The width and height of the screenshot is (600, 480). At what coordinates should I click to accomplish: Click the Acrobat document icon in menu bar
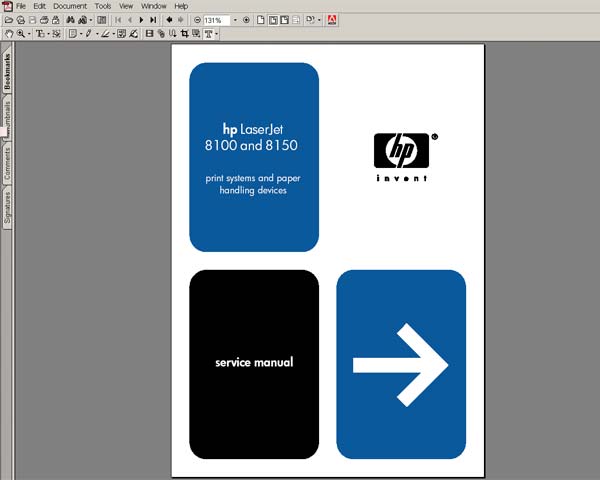click(x=7, y=6)
